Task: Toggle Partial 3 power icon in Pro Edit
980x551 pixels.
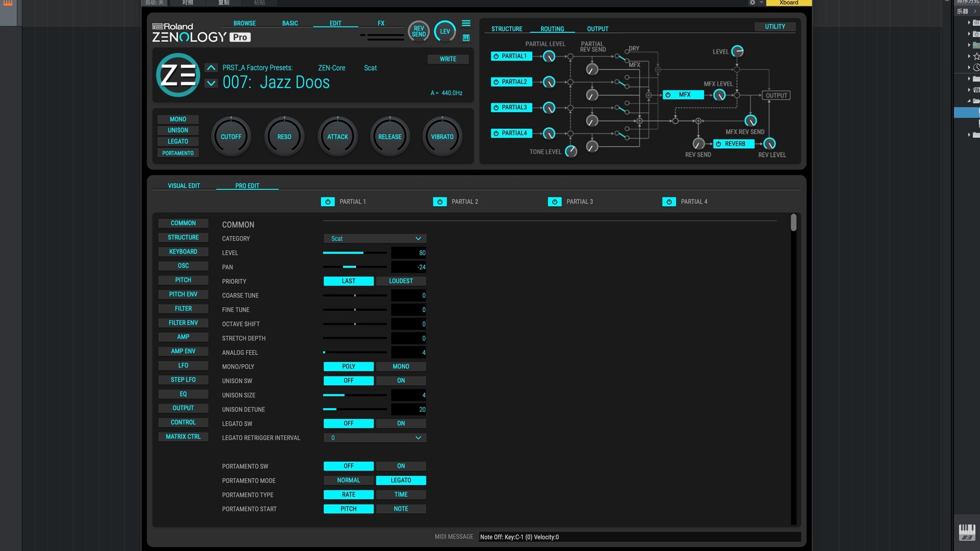Action: click(554, 202)
